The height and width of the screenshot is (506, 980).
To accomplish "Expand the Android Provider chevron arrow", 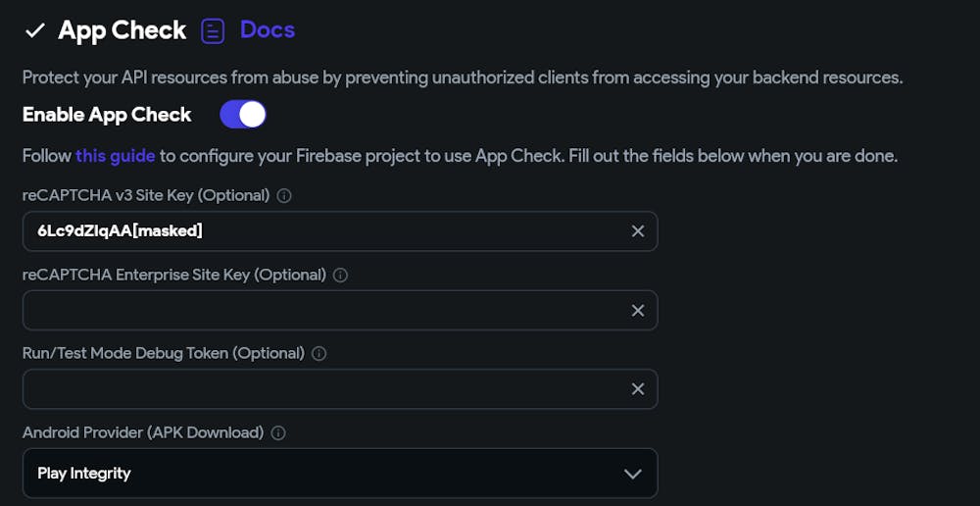I will (x=633, y=474).
